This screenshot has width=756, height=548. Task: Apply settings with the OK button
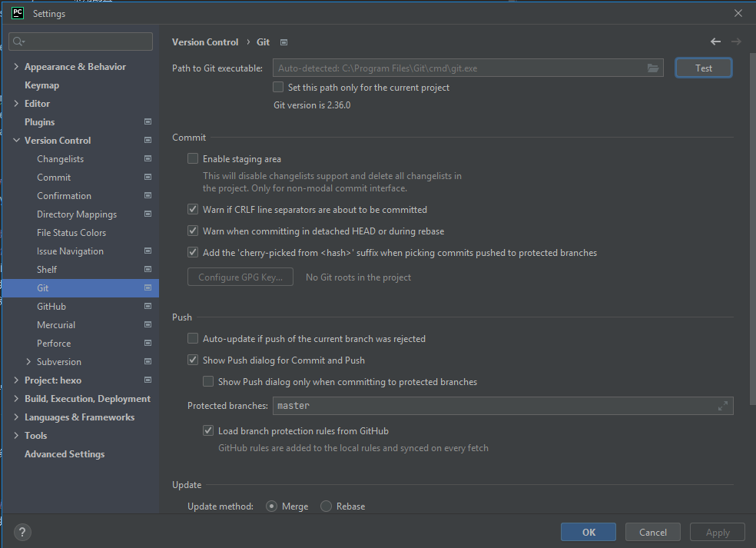(x=588, y=531)
